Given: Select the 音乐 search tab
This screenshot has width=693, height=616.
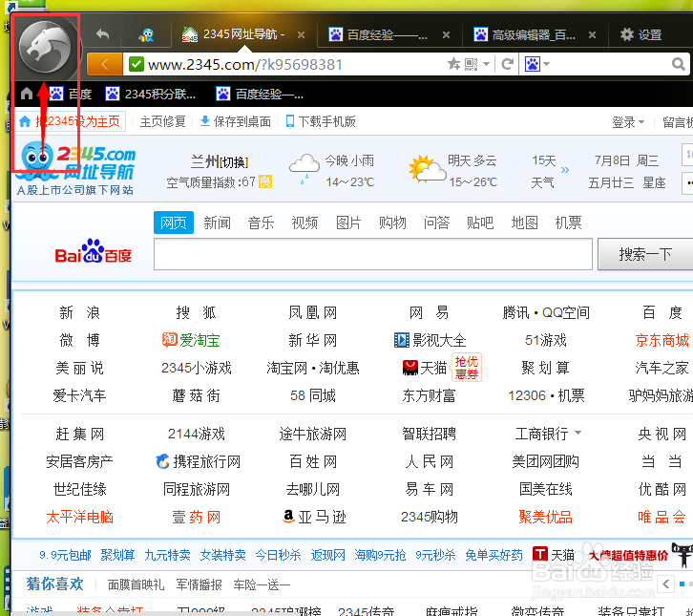Looking at the screenshot, I should pos(261,223).
